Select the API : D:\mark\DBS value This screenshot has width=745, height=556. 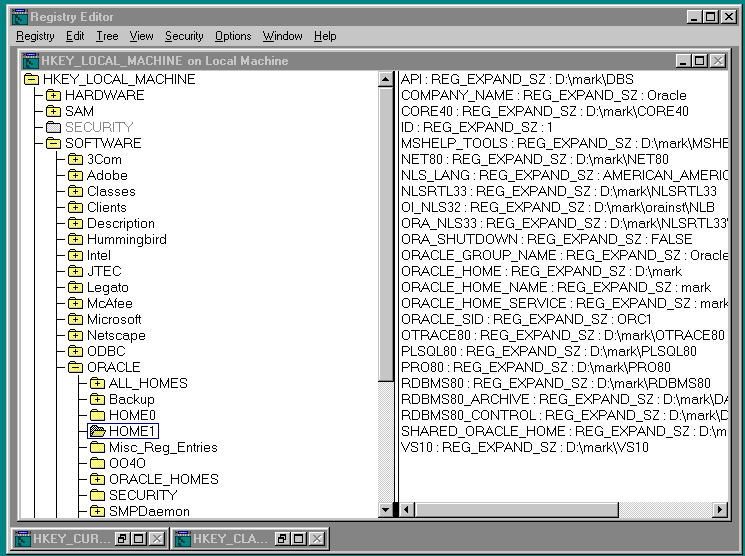pos(517,79)
